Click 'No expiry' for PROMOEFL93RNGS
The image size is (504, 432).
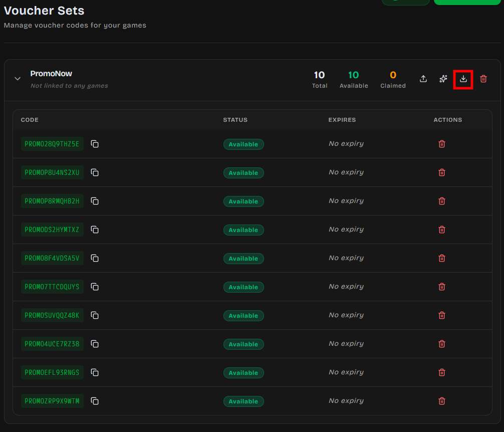click(346, 372)
